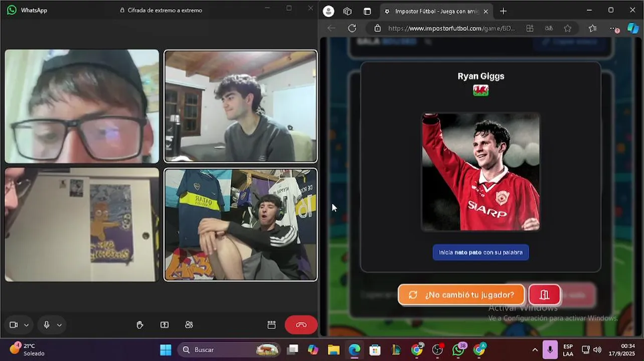Open Edge tab actions menu

[x=367, y=11]
